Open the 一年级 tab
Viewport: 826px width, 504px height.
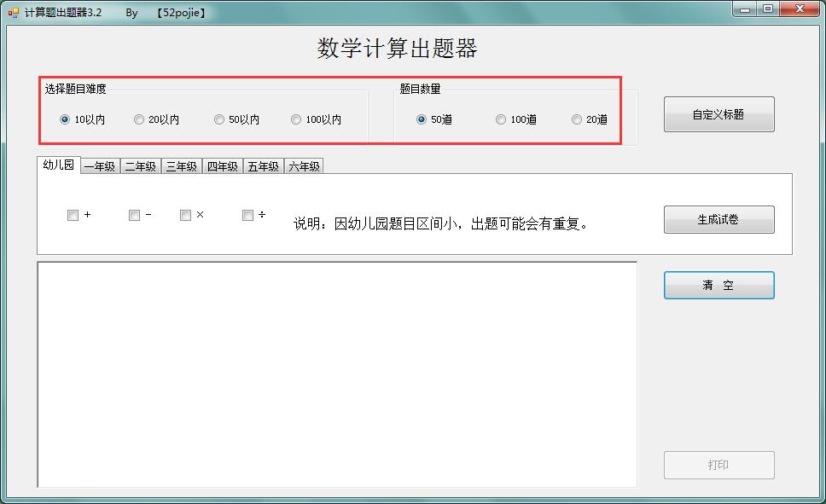point(100,166)
